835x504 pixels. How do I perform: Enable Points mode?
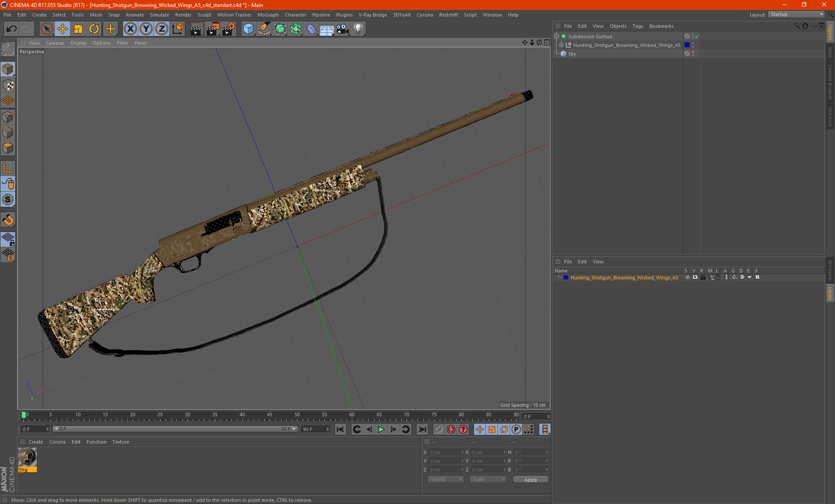(x=8, y=117)
